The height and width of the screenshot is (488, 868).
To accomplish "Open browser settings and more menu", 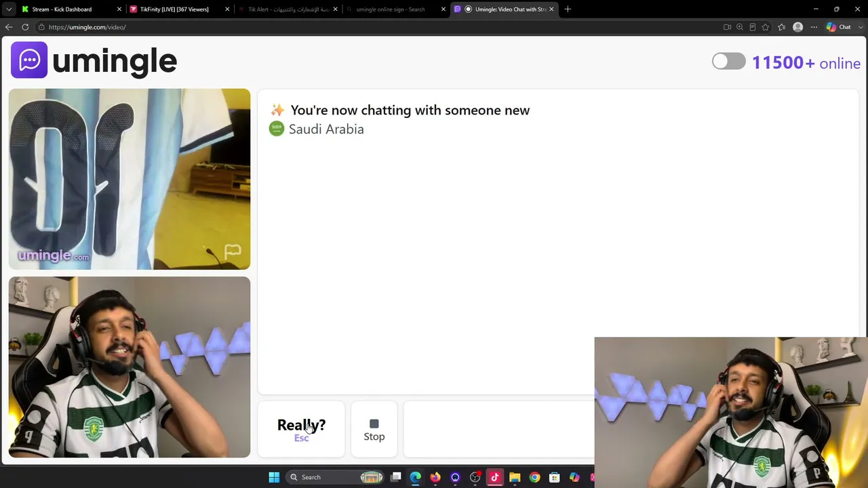I will (814, 27).
